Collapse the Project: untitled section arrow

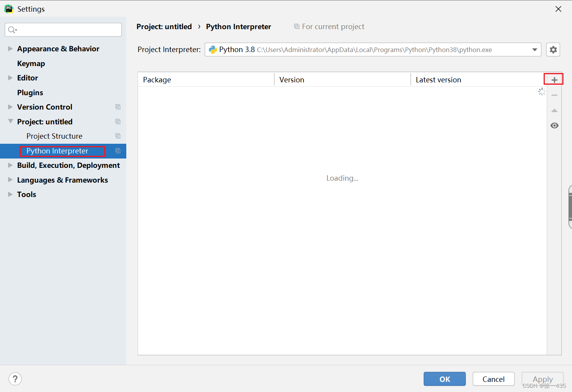[x=10, y=121]
